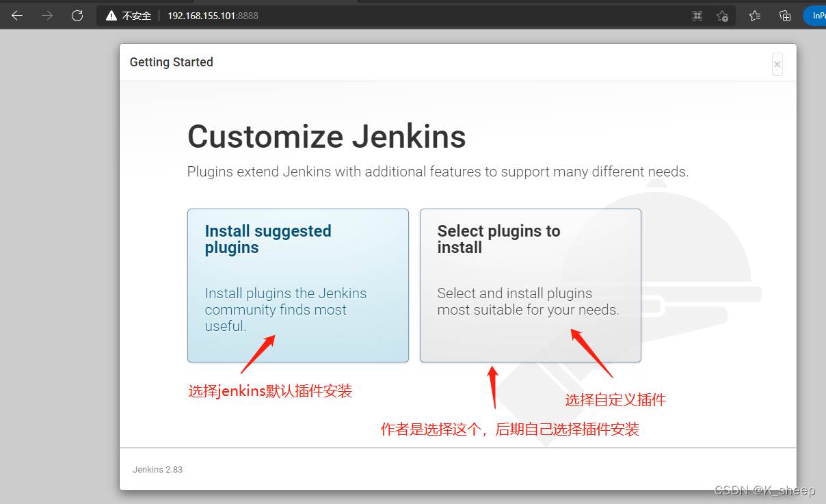Choose Install suggested plugins

[x=298, y=285]
